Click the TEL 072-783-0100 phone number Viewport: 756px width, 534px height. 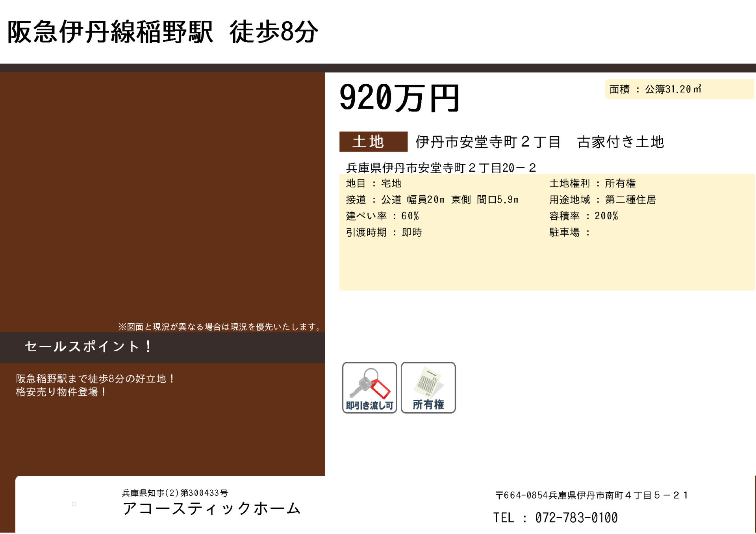[556, 517]
